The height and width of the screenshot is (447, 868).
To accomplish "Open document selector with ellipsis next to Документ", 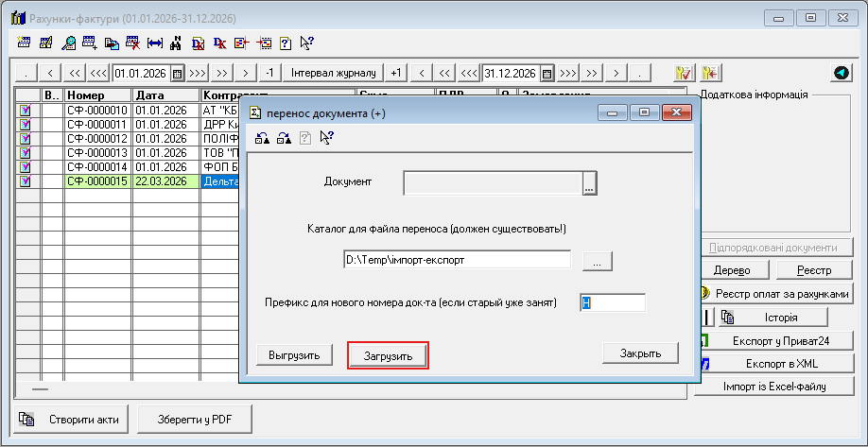I will [x=589, y=182].
